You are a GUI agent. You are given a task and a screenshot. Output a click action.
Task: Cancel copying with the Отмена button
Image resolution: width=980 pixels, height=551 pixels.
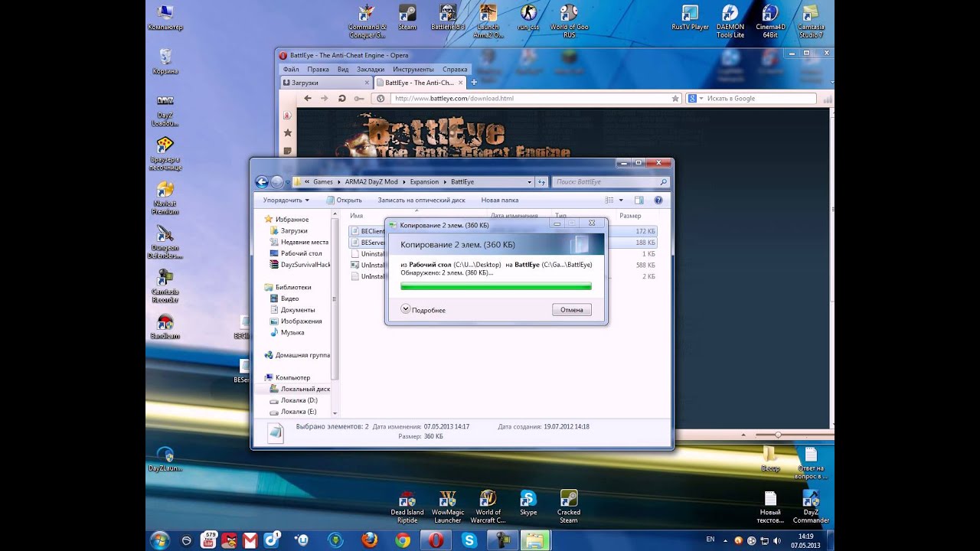point(571,310)
